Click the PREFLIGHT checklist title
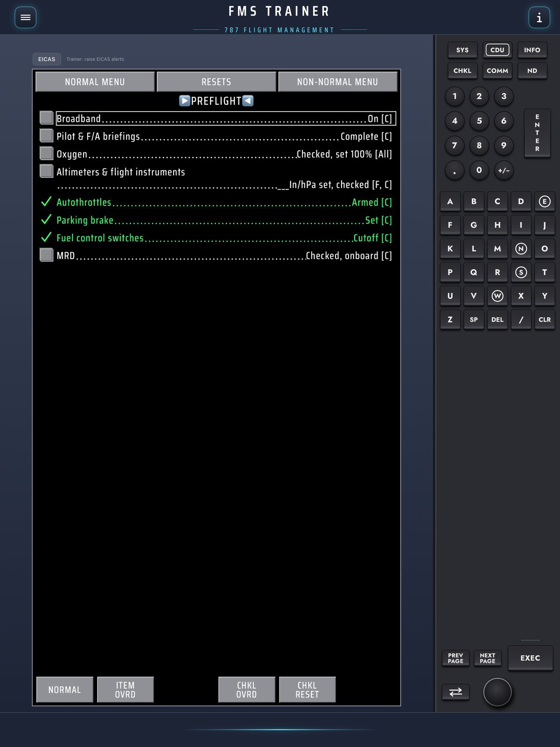This screenshot has height=747, width=560. click(x=216, y=101)
